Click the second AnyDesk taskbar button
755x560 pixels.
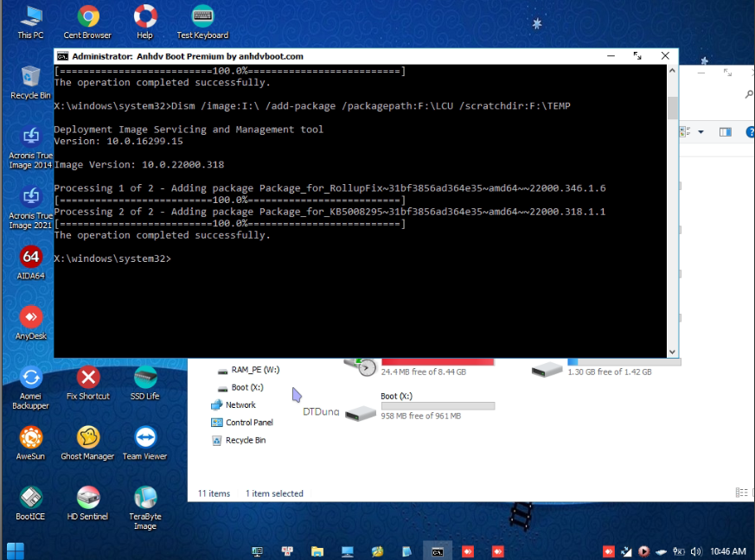(x=498, y=551)
